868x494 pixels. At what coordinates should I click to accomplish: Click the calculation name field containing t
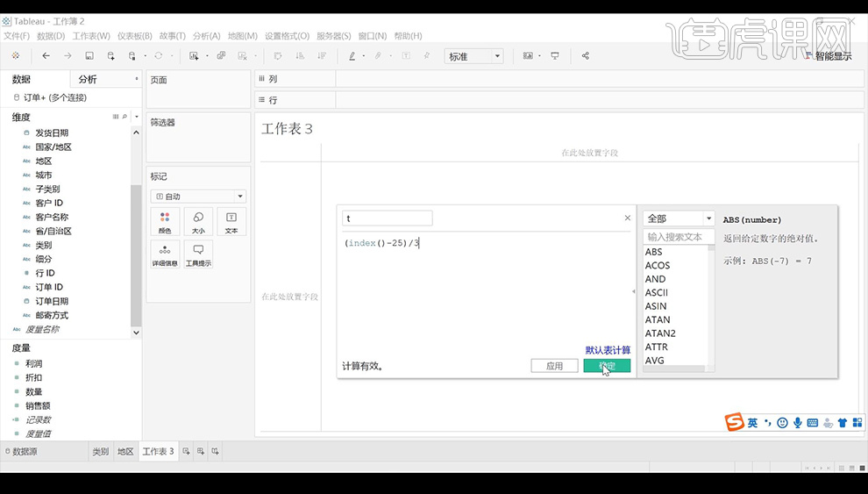[387, 218]
